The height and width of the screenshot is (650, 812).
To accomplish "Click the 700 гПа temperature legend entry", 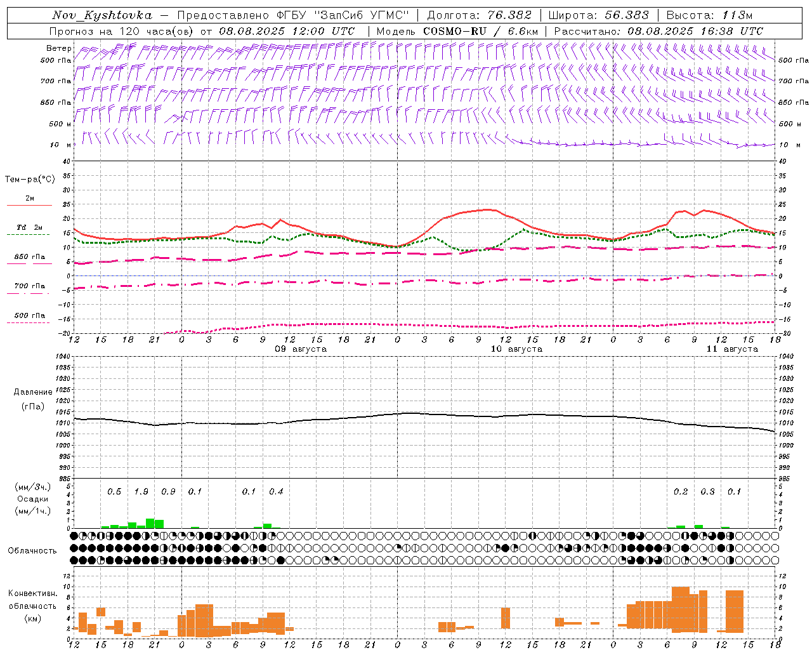I will click(29, 286).
